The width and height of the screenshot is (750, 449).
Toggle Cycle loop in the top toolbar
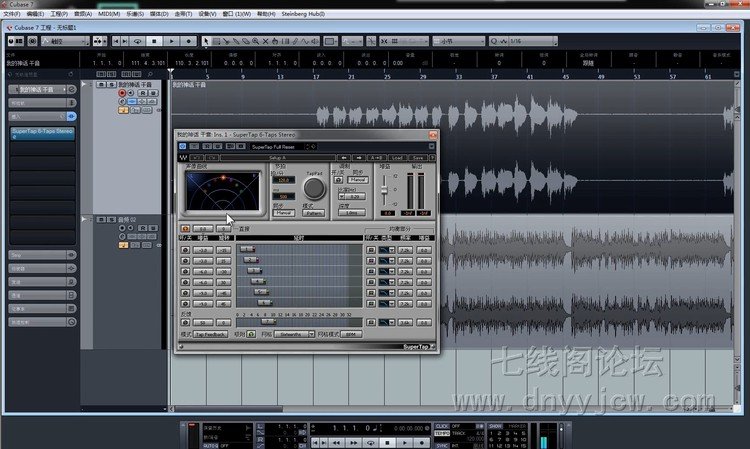(x=137, y=42)
